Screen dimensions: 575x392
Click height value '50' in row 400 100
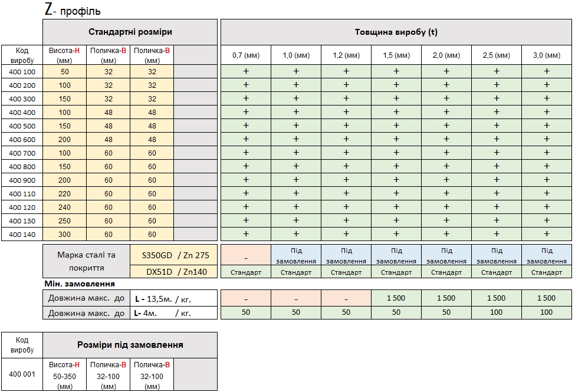(64, 72)
